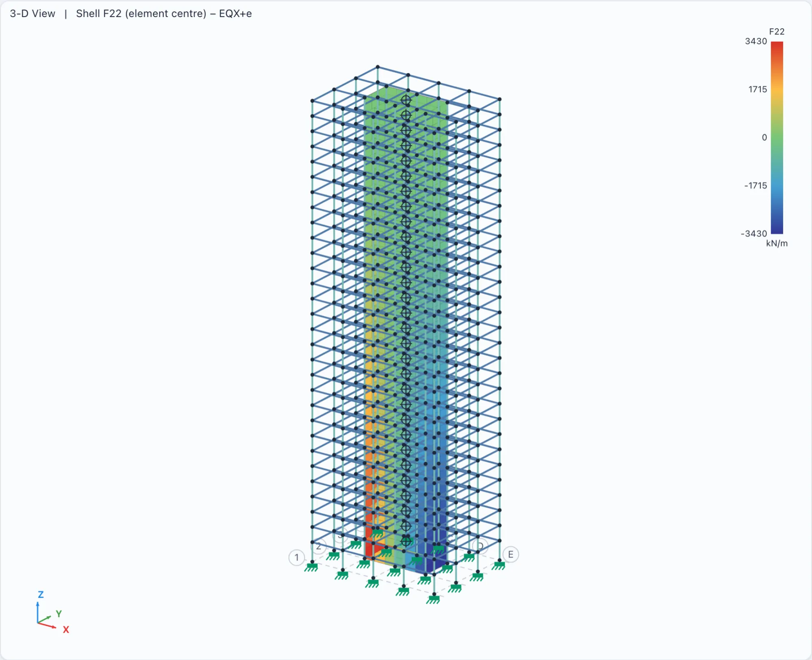Click the legend unit "kN/m"
Image resolution: width=812 pixels, height=660 pixels.
[x=777, y=243]
